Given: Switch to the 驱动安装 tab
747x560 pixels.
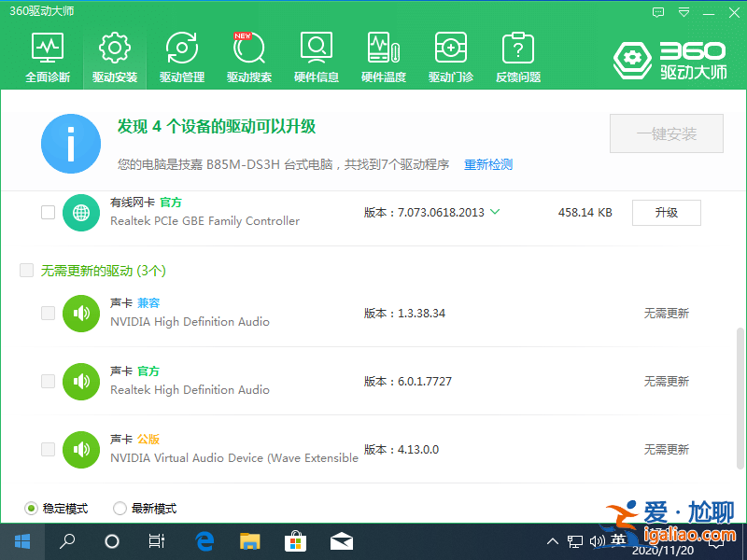Looking at the screenshot, I should coord(114,56).
